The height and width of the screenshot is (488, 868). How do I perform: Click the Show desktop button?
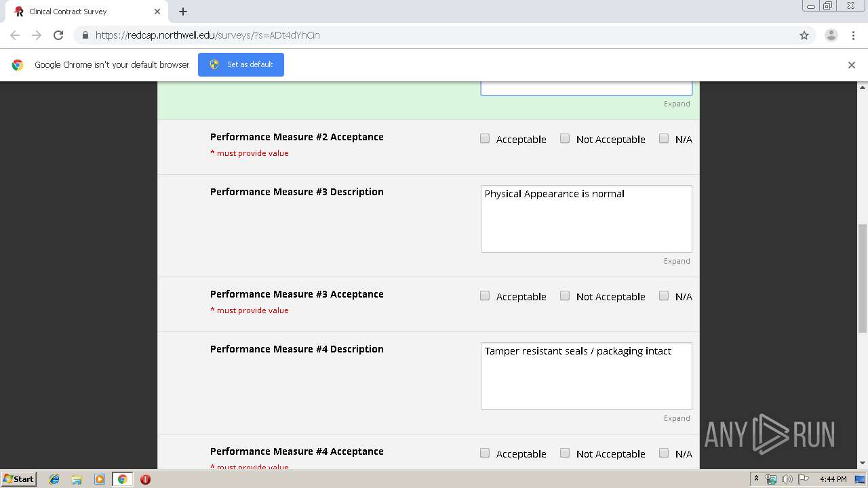(x=860, y=479)
